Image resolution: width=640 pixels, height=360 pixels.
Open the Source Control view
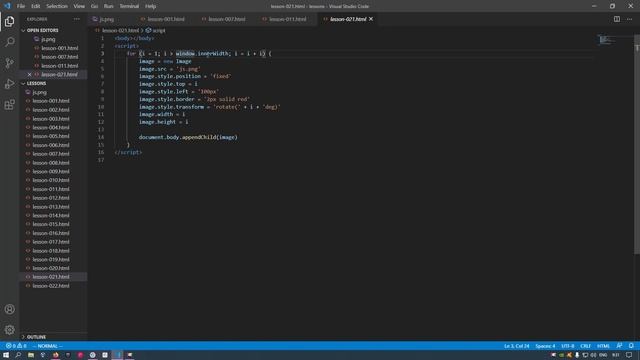[9, 63]
